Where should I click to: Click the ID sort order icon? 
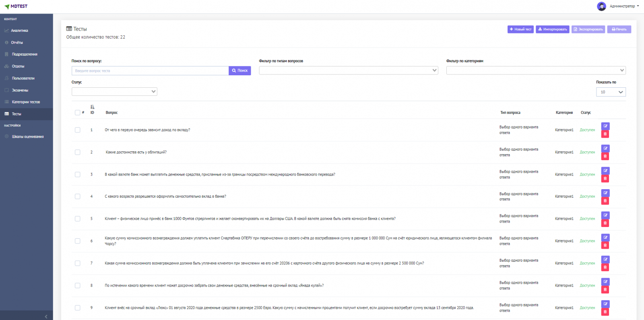pyautogui.click(x=92, y=107)
